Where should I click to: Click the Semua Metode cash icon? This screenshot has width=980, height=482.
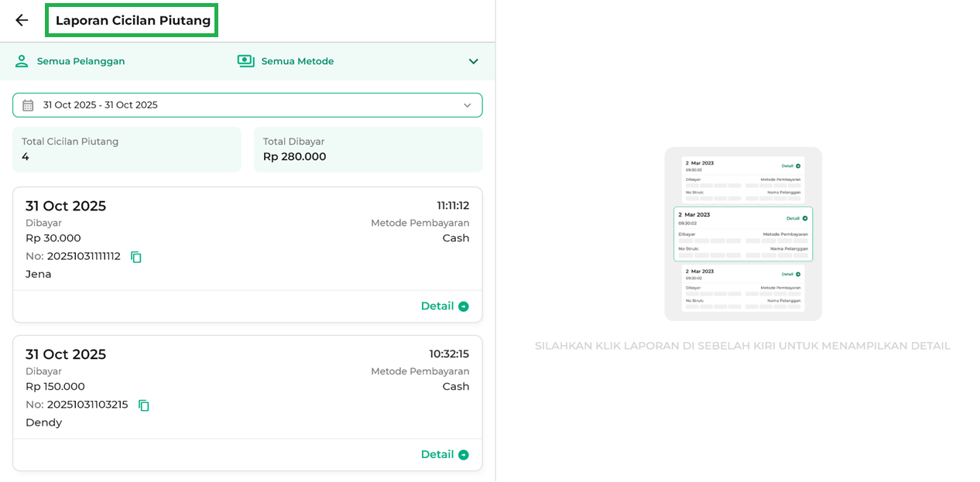click(x=245, y=61)
